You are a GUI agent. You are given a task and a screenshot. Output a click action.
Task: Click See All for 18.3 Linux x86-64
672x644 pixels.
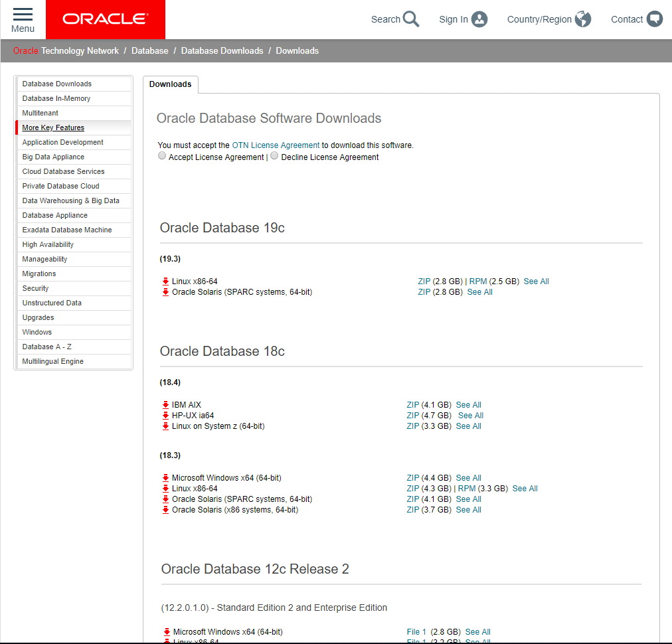[x=525, y=489]
